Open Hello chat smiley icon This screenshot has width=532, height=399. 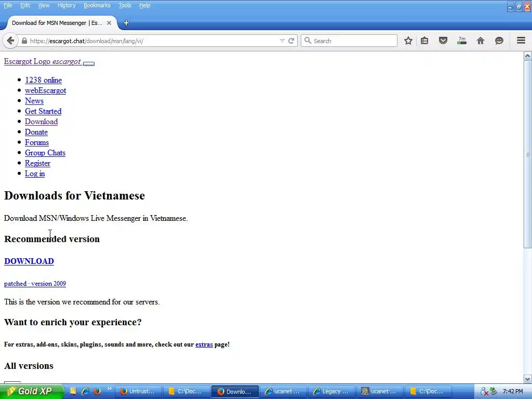pos(499,41)
